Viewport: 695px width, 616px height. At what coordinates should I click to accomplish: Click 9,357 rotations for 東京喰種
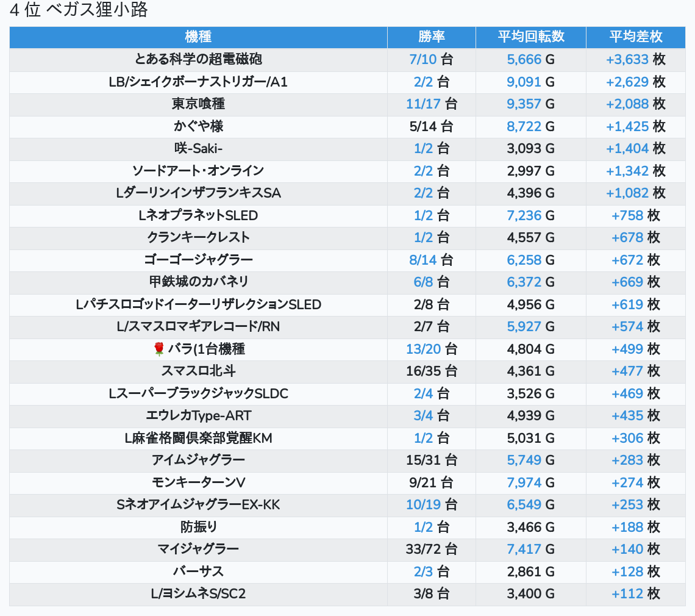pos(524,104)
